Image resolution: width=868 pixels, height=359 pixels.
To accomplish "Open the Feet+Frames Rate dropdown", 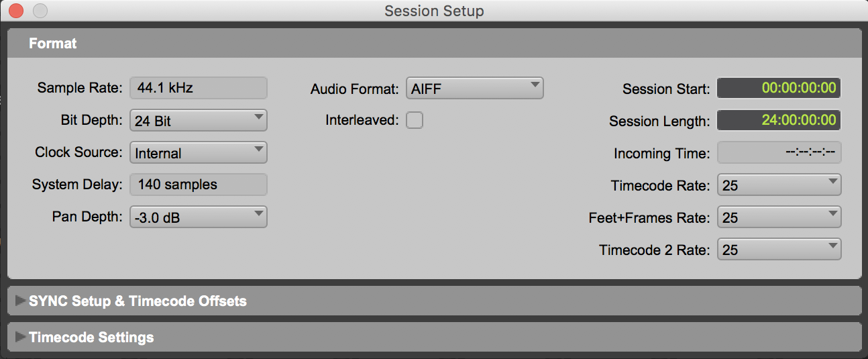I will point(779,217).
